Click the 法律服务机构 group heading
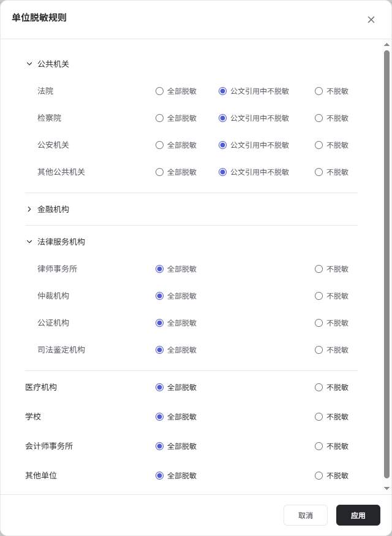392x536 pixels. tap(61, 242)
